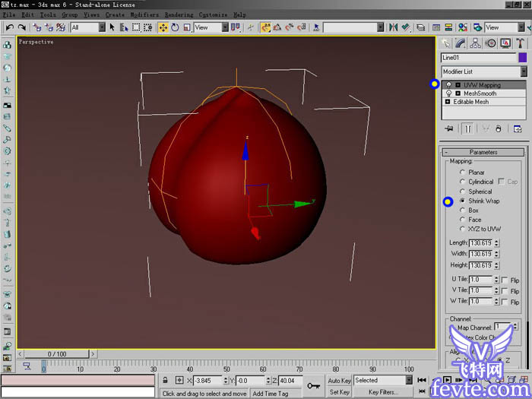Click the purple object color swatch
The height and width of the screenshot is (399, 532).
click(x=523, y=57)
